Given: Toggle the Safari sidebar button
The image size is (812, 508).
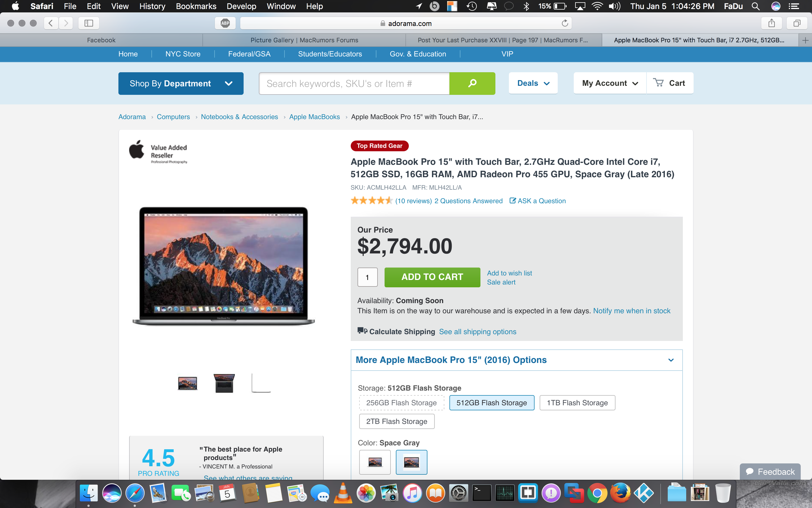Looking at the screenshot, I should tap(89, 23).
